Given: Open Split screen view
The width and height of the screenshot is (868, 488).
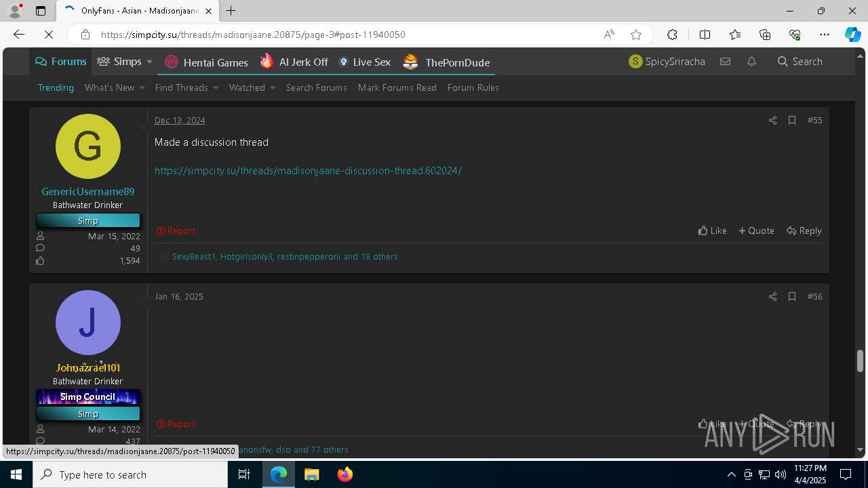Looking at the screenshot, I should (705, 35).
